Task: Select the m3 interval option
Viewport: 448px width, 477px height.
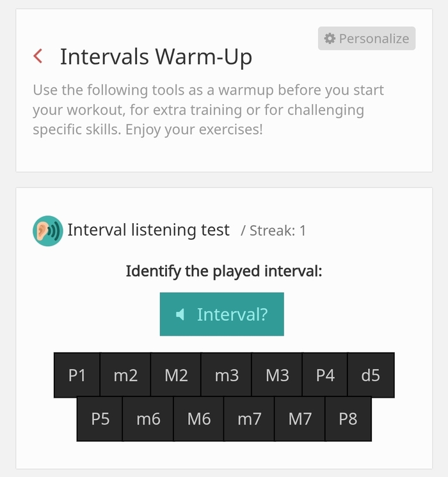Action: tap(227, 375)
